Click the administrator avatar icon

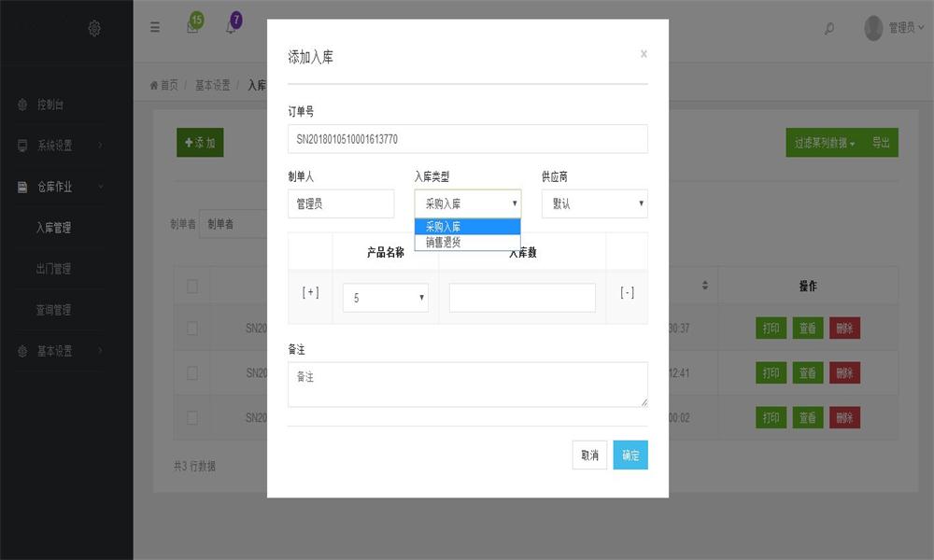click(873, 28)
